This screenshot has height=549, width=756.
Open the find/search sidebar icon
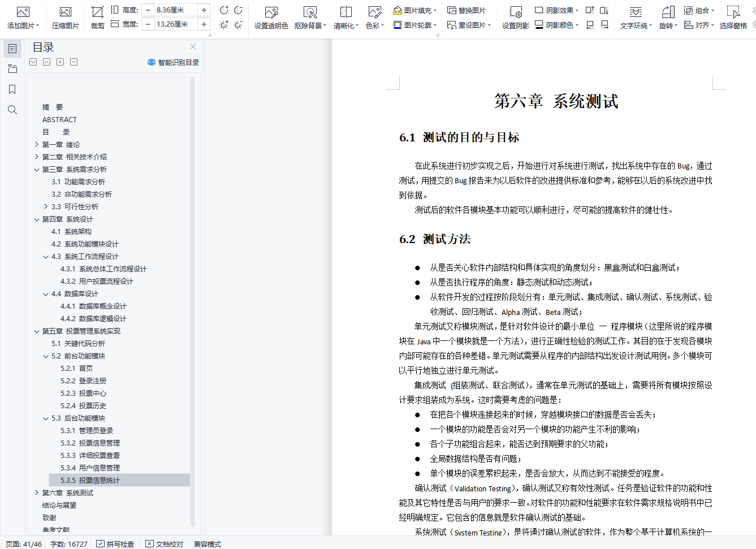click(12, 110)
